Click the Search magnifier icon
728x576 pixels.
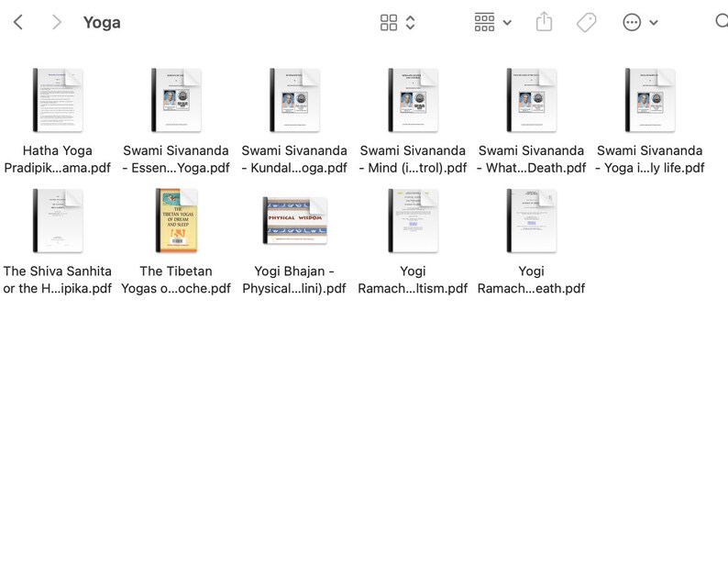722,21
